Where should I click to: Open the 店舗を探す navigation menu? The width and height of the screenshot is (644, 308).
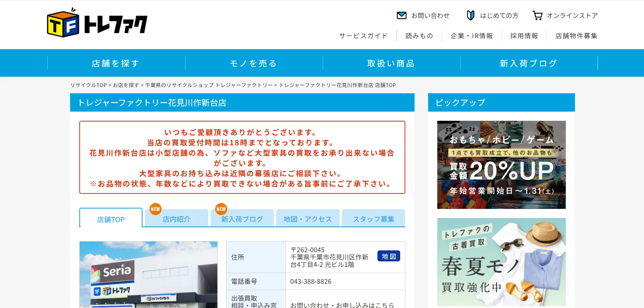pyautogui.click(x=116, y=63)
